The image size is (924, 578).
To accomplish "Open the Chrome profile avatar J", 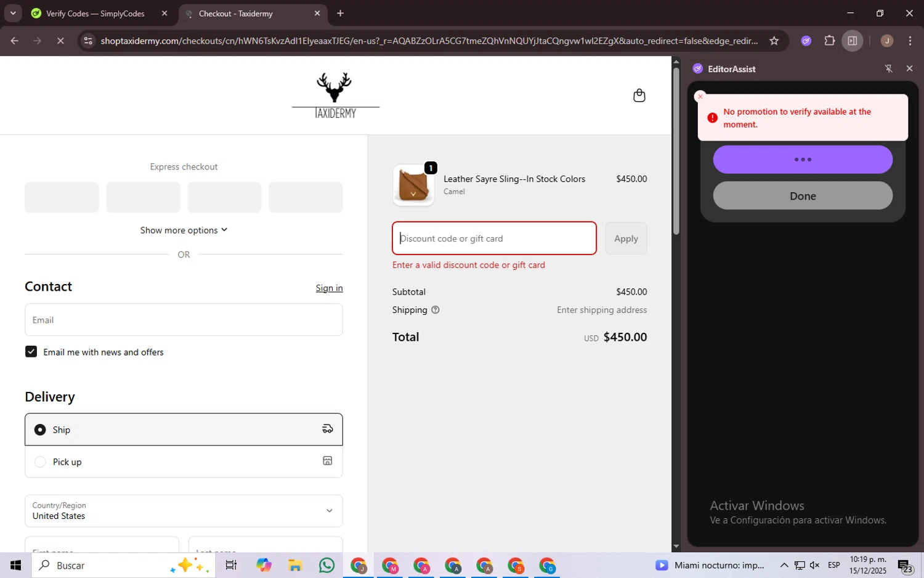I will [886, 41].
